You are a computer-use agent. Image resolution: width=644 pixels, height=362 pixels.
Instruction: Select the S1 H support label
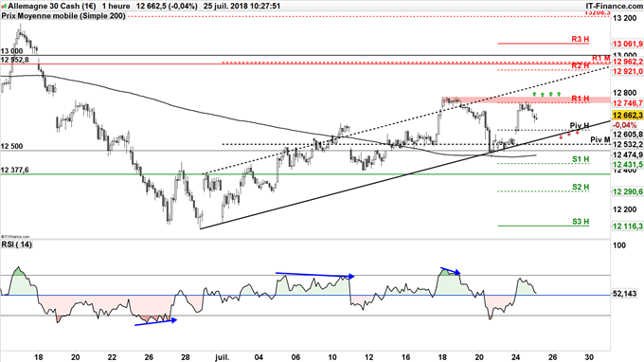[581, 159]
